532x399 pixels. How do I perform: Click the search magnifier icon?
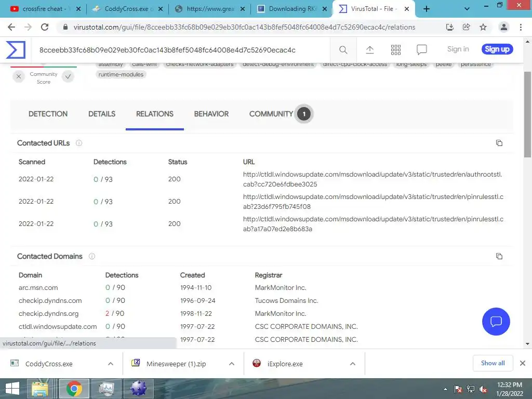click(x=343, y=50)
